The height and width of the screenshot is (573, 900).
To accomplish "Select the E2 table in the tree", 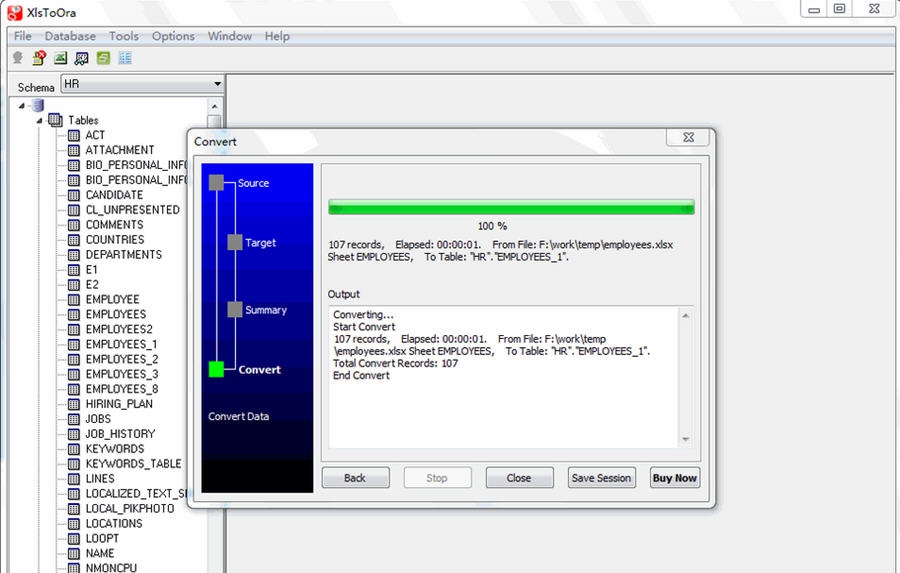I will coord(92,285).
